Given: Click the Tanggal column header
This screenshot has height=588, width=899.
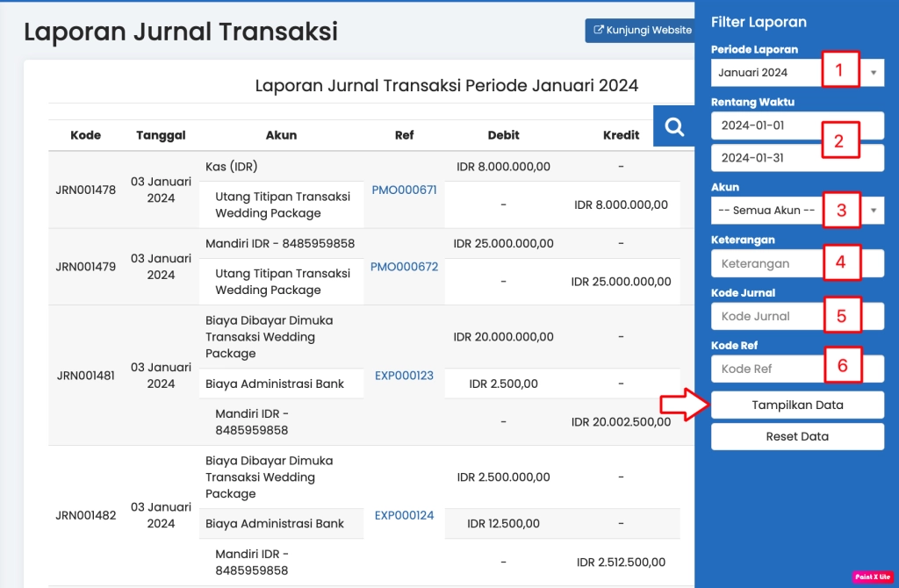Looking at the screenshot, I should 161,135.
